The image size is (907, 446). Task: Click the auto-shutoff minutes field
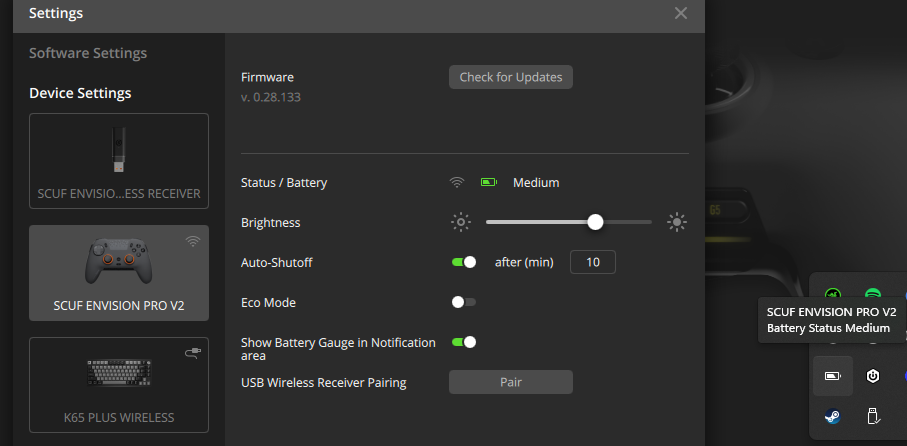[x=592, y=262]
